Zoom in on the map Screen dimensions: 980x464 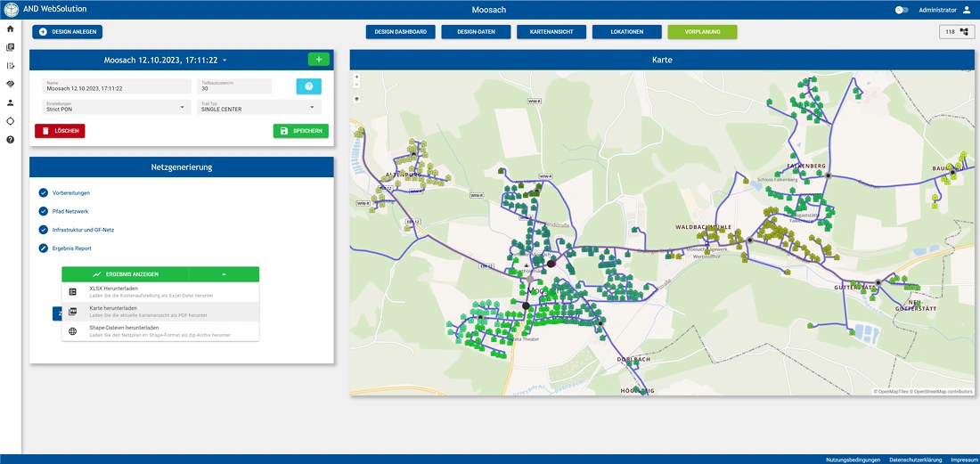356,77
